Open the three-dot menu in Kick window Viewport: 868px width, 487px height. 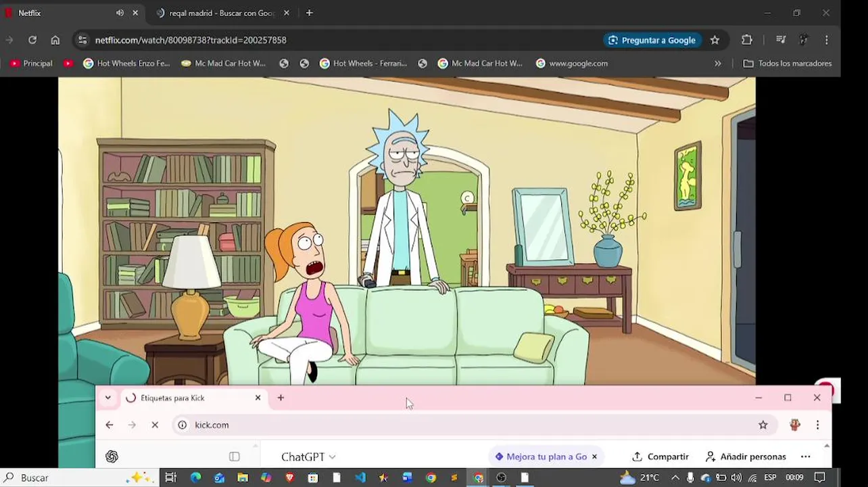tap(817, 425)
